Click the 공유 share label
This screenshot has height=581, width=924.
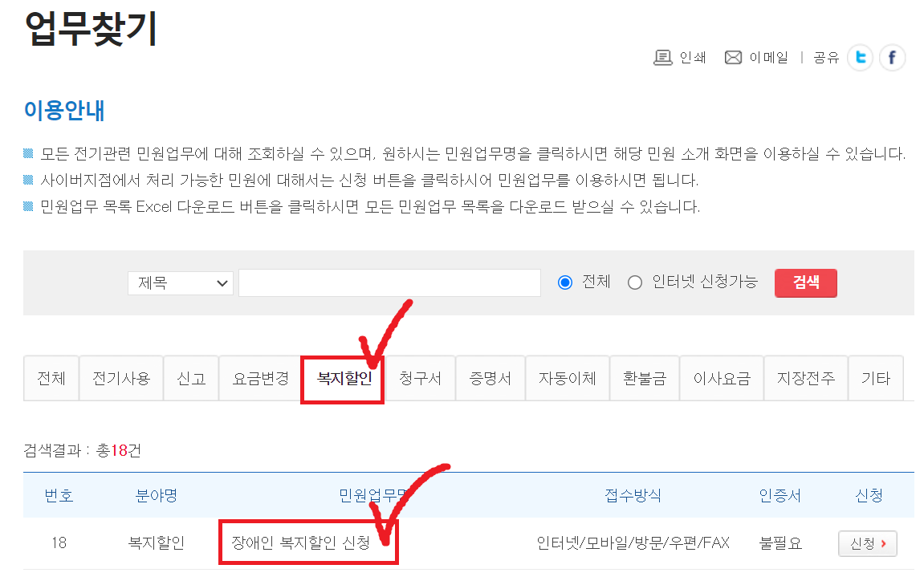(x=826, y=57)
